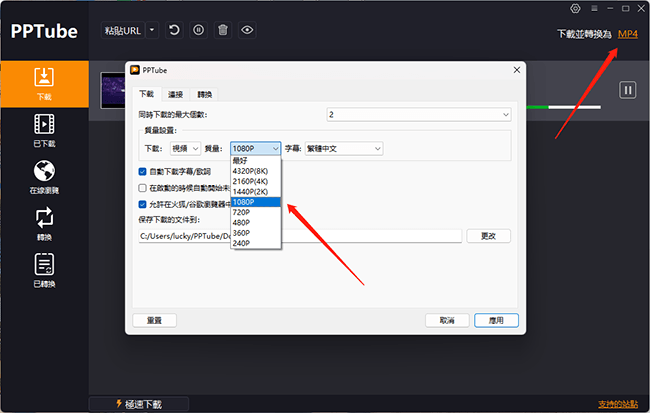This screenshot has width=650, height=413.
Task: Click the 重置 reset button
Action: 155,320
